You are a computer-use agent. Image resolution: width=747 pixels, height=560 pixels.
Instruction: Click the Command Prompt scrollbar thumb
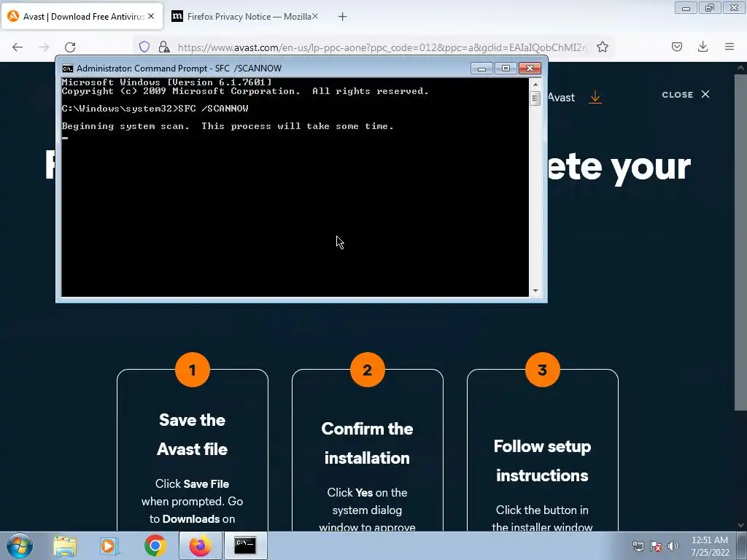tap(535, 98)
